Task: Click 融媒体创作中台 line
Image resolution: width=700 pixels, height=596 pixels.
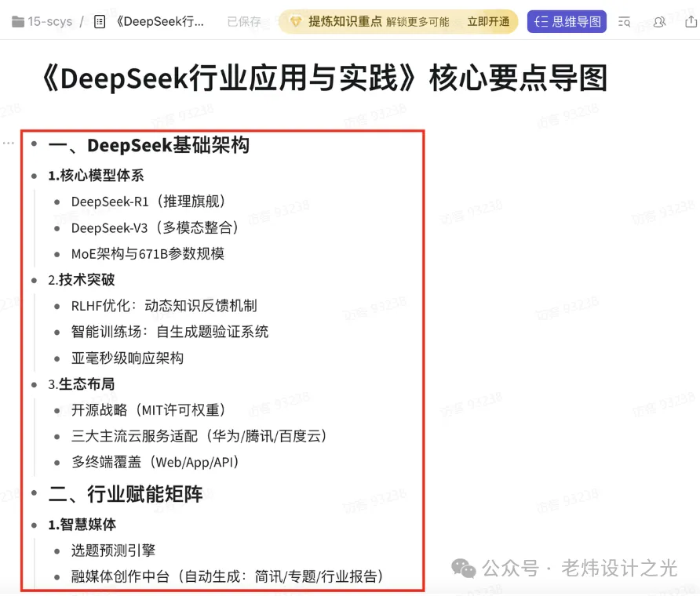Action: pos(228,577)
